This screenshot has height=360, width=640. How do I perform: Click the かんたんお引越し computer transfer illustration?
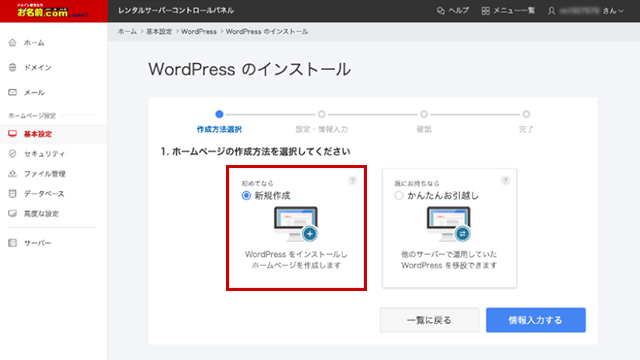(x=449, y=224)
